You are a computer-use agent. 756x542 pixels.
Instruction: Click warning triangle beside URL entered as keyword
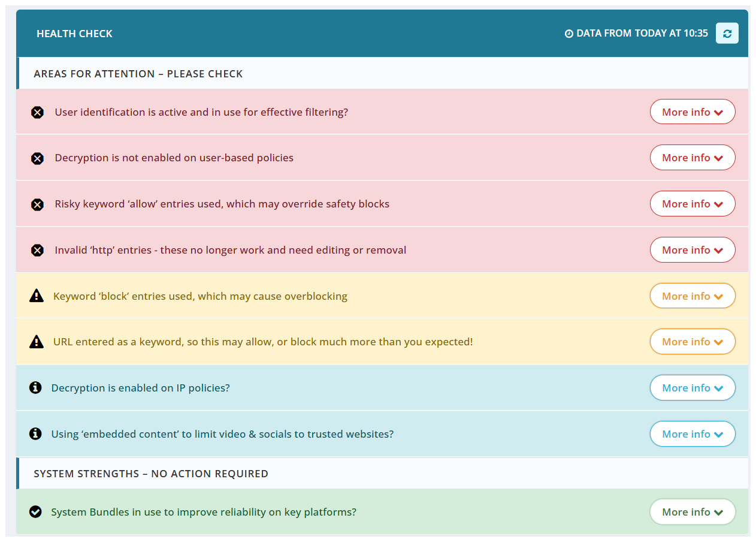[37, 342]
